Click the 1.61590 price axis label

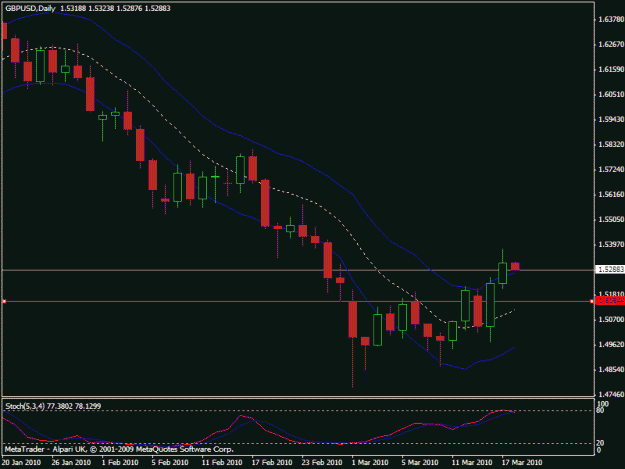611,69
